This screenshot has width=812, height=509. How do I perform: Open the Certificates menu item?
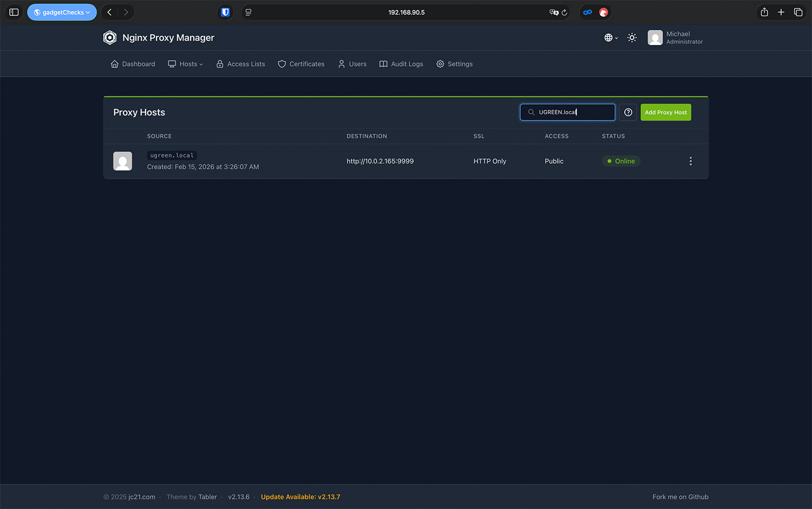pyautogui.click(x=301, y=64)
